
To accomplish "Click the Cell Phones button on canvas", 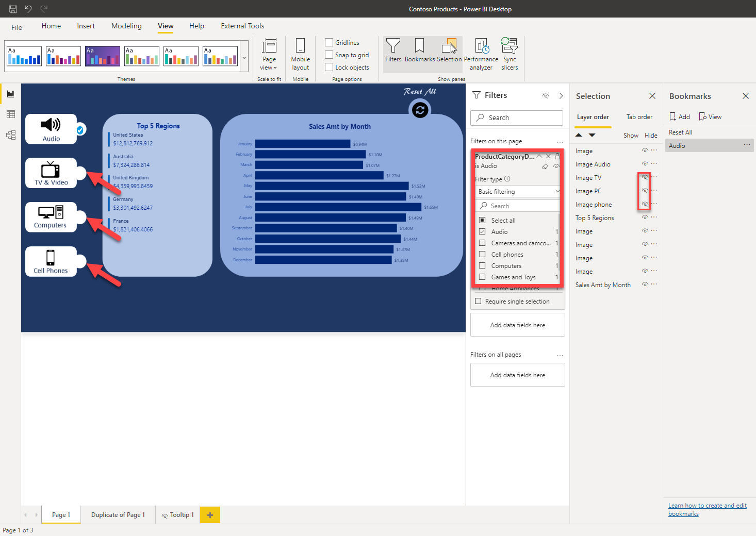I will [x=51, y=261].
